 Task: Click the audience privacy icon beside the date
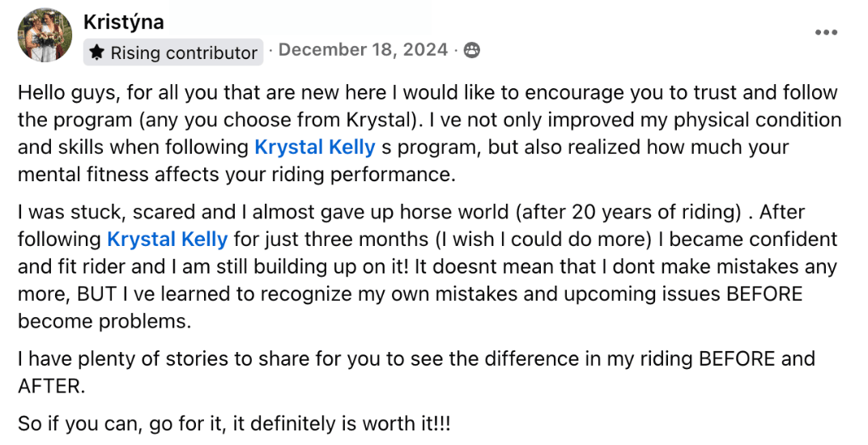click(471, 51)
